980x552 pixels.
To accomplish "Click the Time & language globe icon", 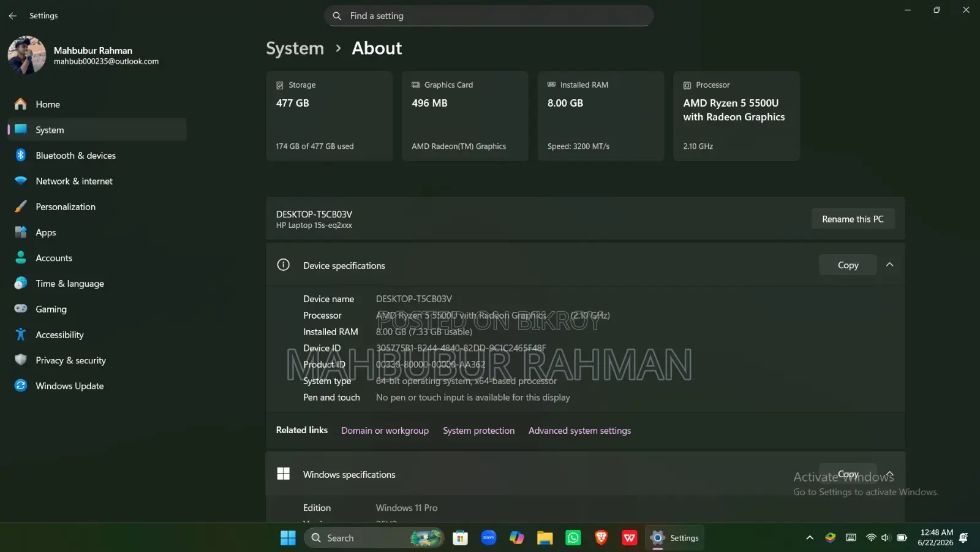I will point(21,284).
